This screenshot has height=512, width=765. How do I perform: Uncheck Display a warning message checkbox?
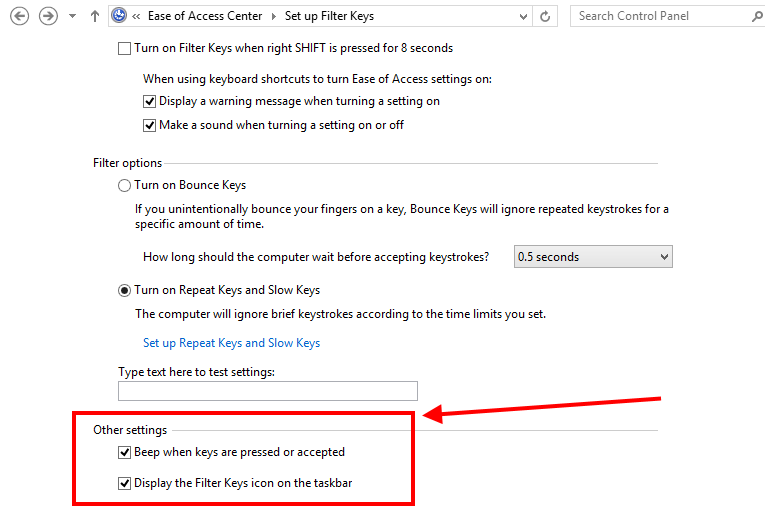click(x=149, y=101)
